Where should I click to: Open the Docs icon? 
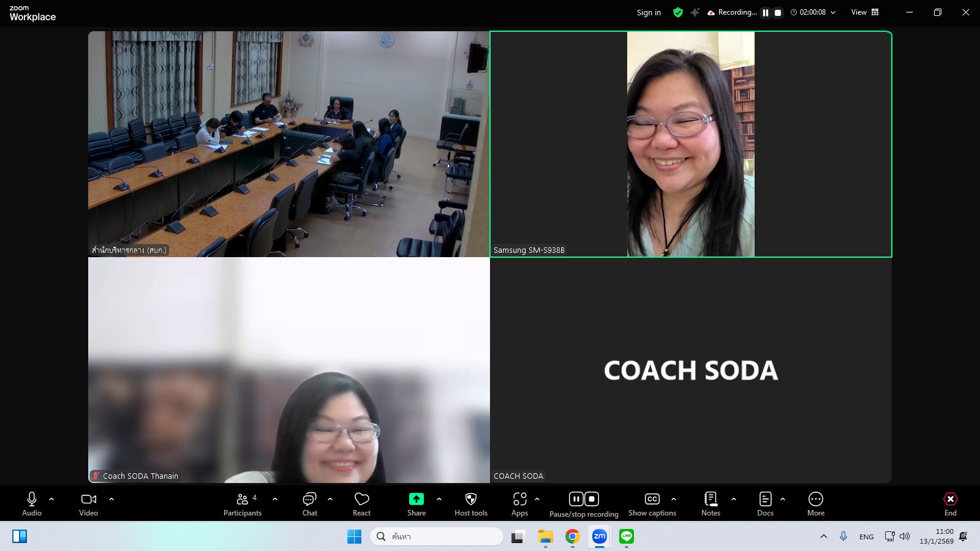point(765,504)
